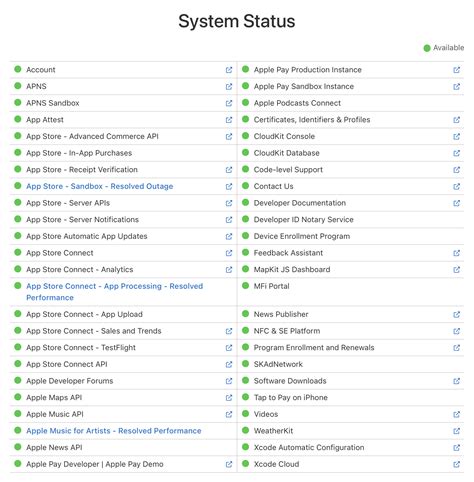Open link icon for News Publisher
This screenshot has width=474, height=482.
457,314
